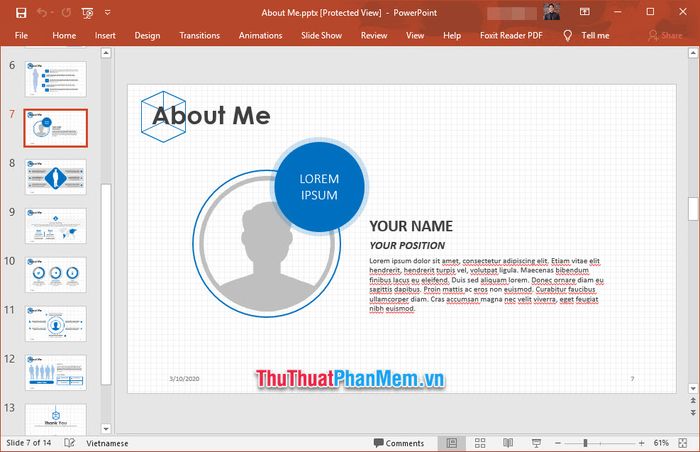Click the zoom slider handle

pos(585,442)
